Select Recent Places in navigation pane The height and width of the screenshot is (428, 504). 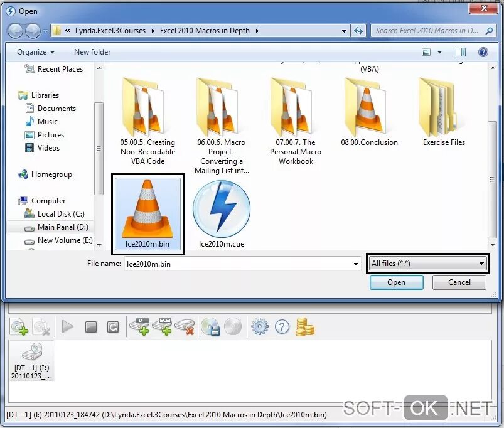coord(54,69)
